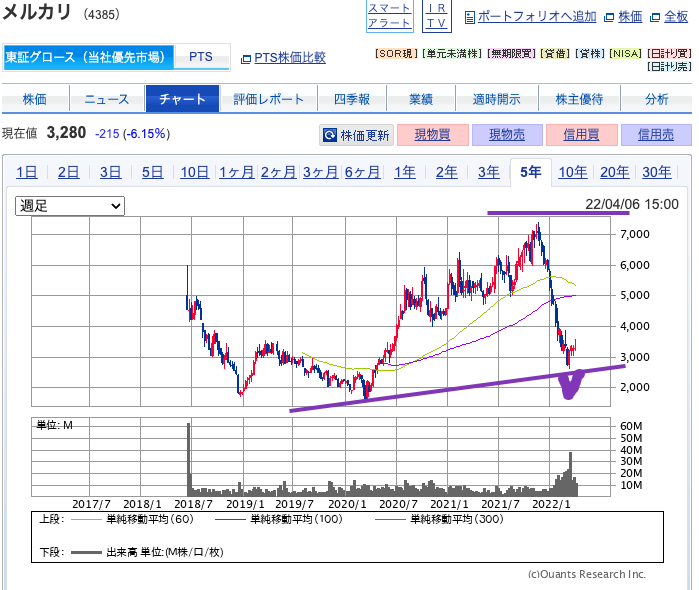Add stock via ポートフォリオへ追加 link
The image size is (699, 590).
point(537,17)
